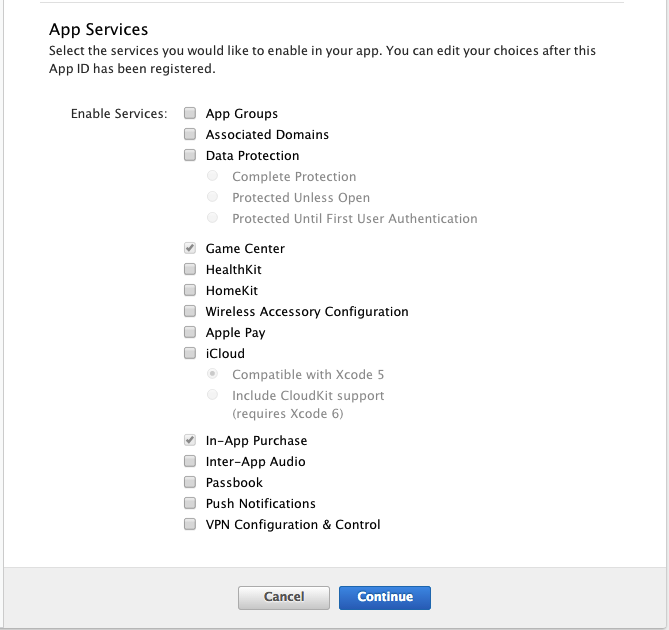Click the In-App Purchase checkbox
The image size is (669, 630).
190,440
